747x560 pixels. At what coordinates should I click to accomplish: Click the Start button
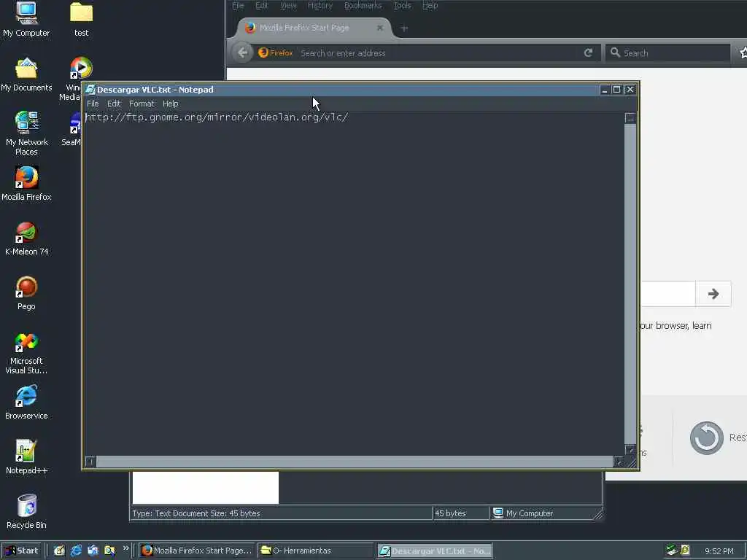click(21, 551)
